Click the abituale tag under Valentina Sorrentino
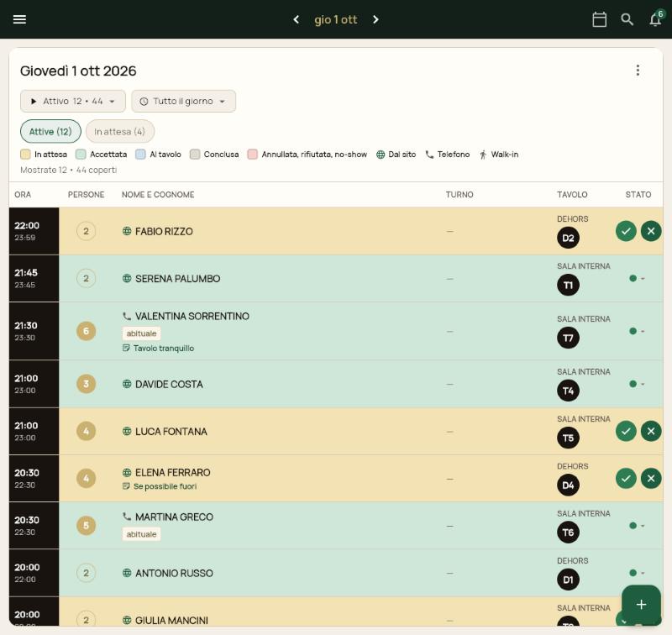The image size is (672, 635). 141,333
